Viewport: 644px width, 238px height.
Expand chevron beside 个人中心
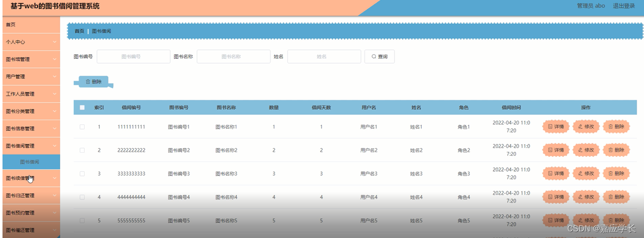click(54, 42)
